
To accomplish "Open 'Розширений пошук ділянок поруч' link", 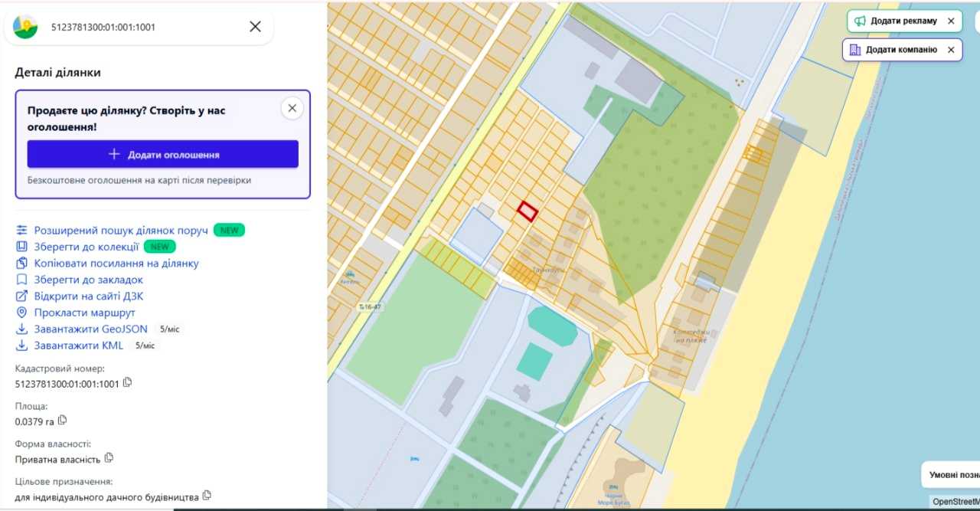I will pyautogui.click(x=121, y=230).
